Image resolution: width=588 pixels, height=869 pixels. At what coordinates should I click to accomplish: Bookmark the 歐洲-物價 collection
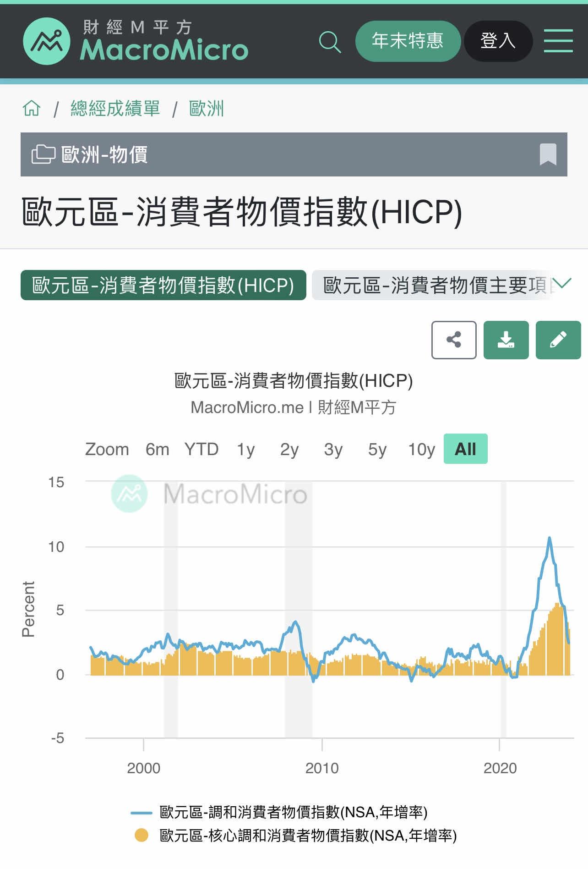pyautogui.click(x=548, y=154)
